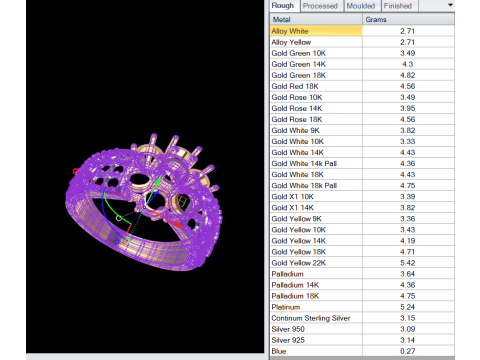This screenshot has height=360, width=480.
Task: Click the blue gumball scale handle
Action: coord(117,241)
